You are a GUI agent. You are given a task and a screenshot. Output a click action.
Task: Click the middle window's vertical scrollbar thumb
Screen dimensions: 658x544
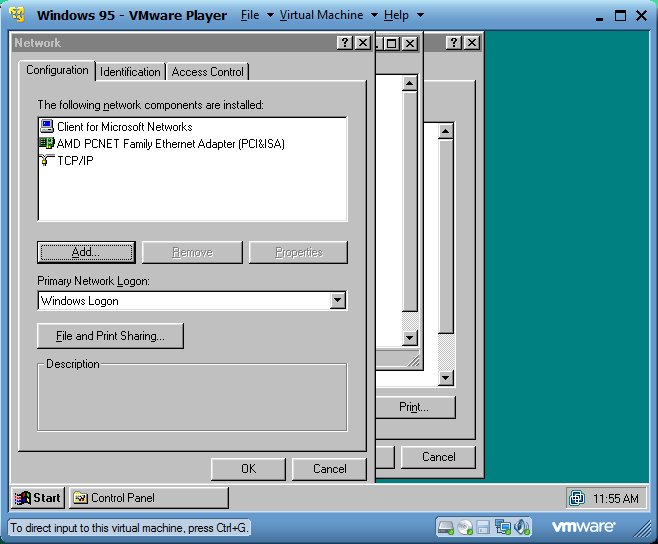[409, 201]
